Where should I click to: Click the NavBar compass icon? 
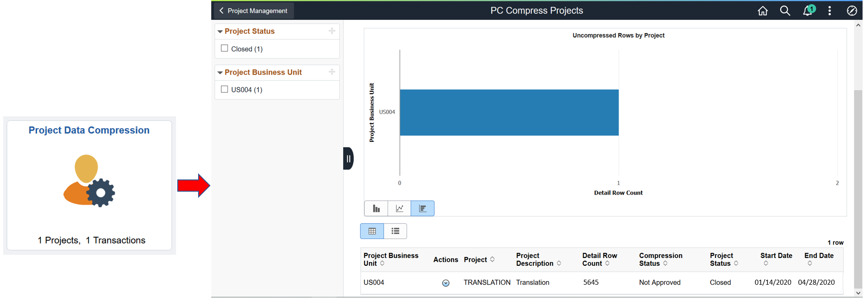(852, 11)
